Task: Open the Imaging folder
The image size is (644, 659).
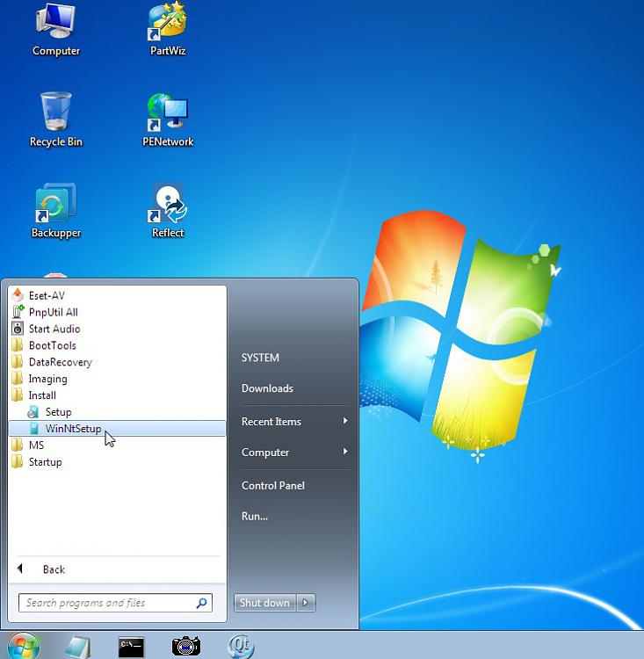Action: tap(117, 378)
